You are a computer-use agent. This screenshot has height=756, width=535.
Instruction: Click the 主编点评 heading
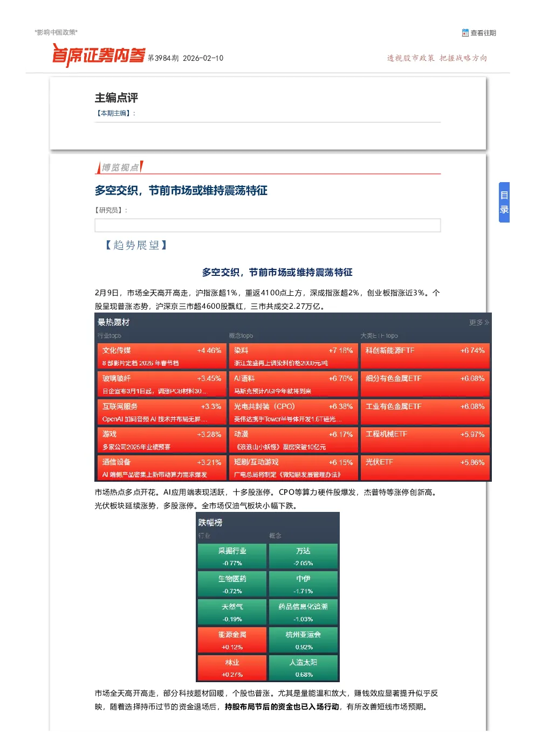coord(116,98)
